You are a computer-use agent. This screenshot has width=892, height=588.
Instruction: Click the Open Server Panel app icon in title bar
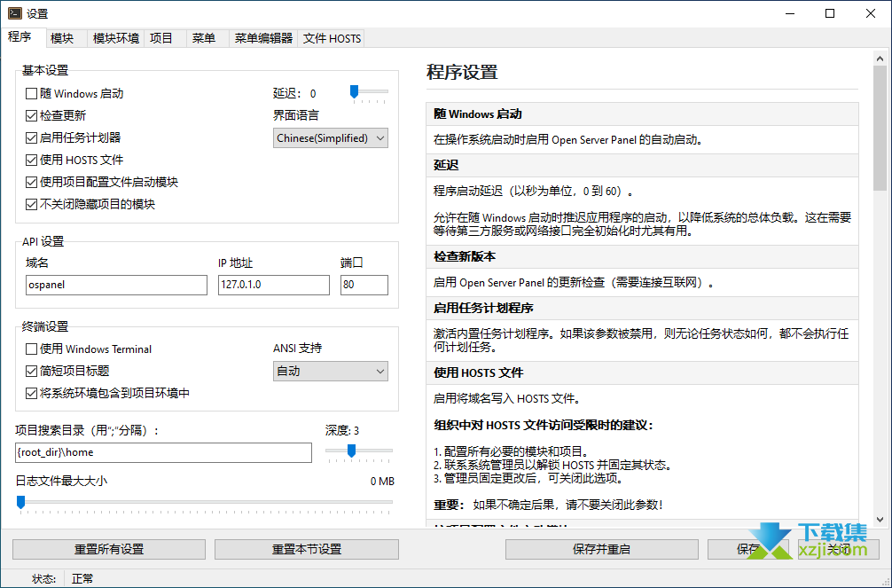click(12, 12)
